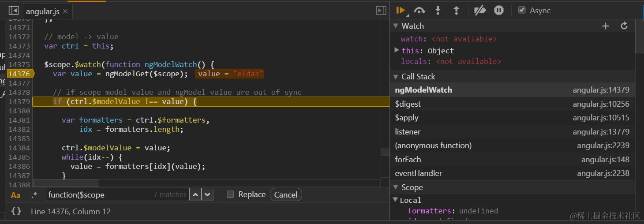Expand the 'this: Object' watch entry
The image size is (644, 224).
[397, 50]
